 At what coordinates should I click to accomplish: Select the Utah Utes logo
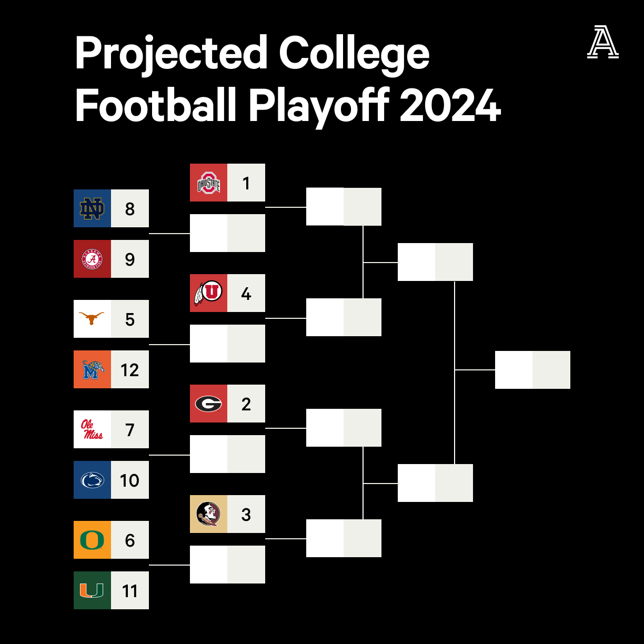point(208,293)
